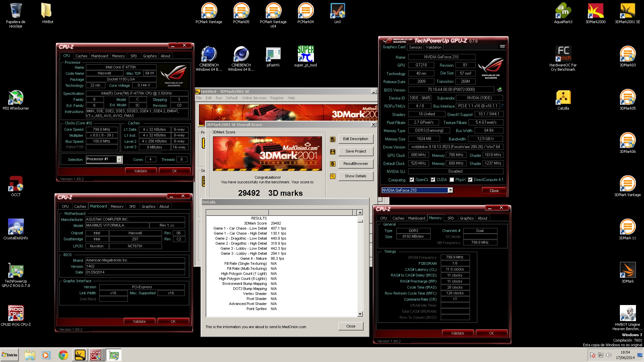Open the SPD tab in Memory CPU-Z window
Image resolution: width=644 pixels, height=362 pixels.
coord(451,218)
